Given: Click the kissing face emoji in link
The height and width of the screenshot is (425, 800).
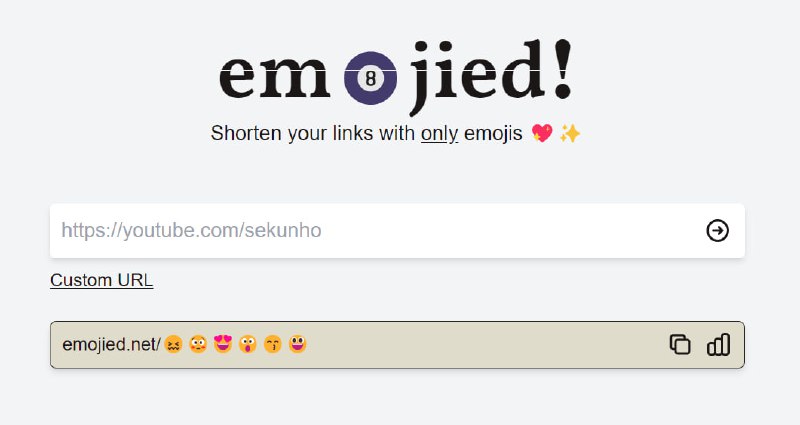Looking at the screenshot, I should [x=273, y=345].
